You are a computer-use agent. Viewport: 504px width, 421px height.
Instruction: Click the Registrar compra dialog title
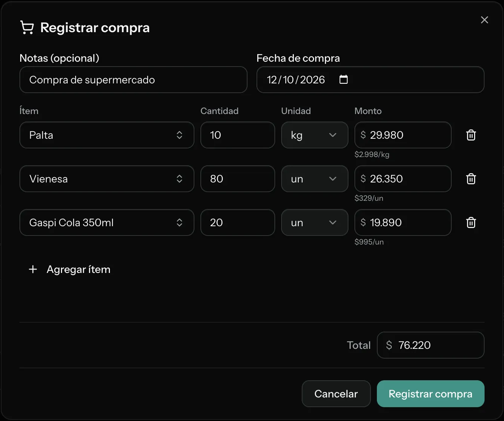pyautogui.click(x=95, y=28)
